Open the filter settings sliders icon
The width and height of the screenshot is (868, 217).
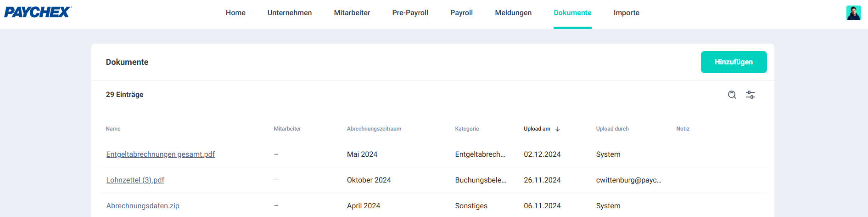(x=750, y=95)
